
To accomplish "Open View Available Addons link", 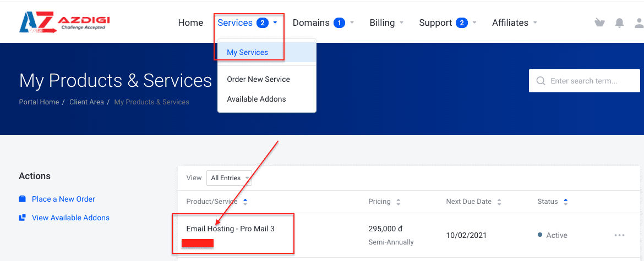I will click(x=70, y=218).
